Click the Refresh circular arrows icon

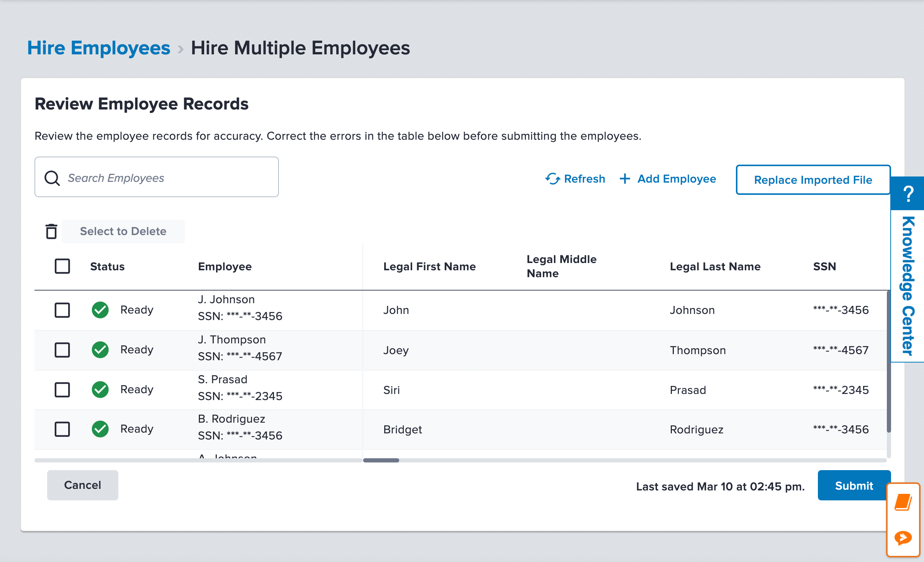[x=552, y=179]
